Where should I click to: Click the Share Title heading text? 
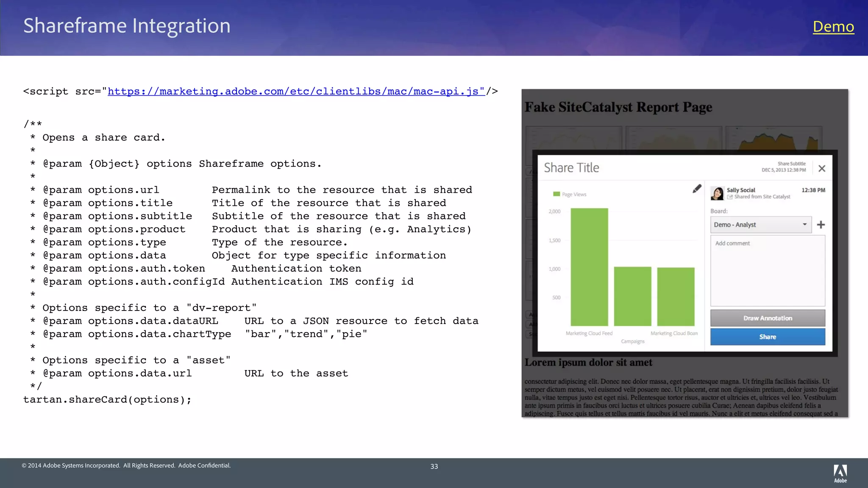(571, 168)
